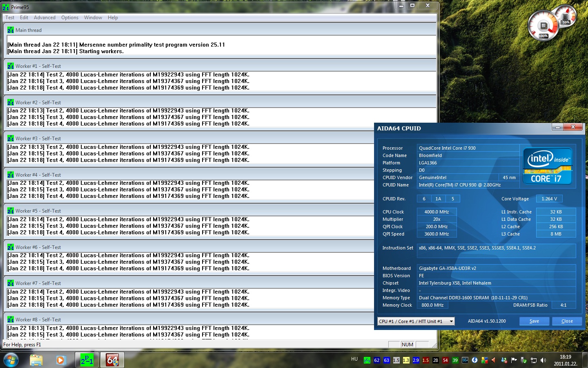The height and width of the screenshot is (368, 588).
Task: Click the Intel Core i7 logo image
Action: pyautogui.click(x=548, y=166)
